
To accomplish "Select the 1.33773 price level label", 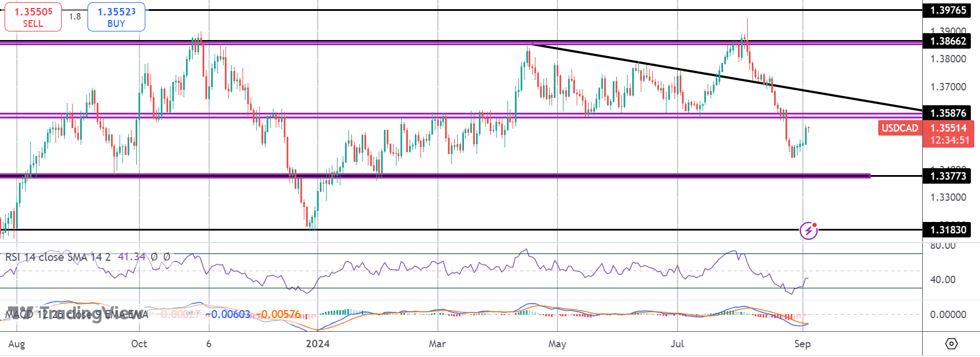I will click(x=948, y=176).
